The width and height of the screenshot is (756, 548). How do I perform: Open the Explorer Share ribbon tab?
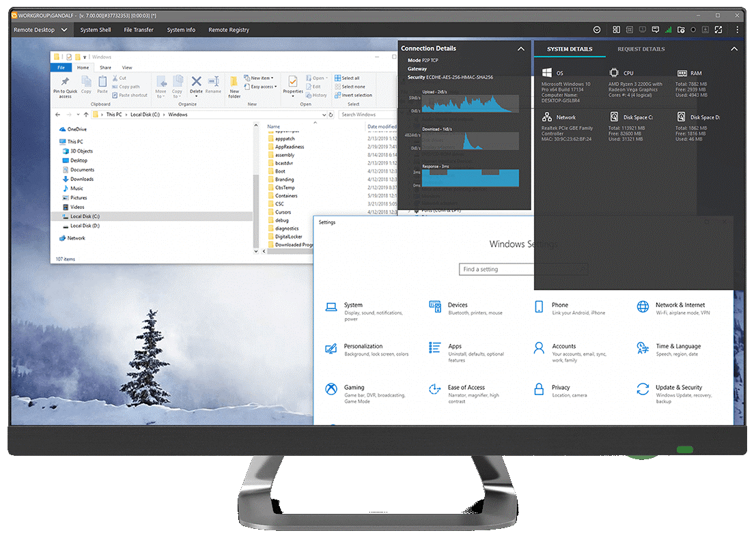106,68
